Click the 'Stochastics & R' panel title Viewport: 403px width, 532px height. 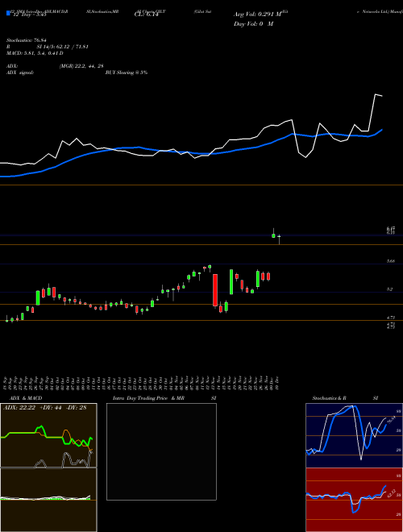click(x=330, y=398)
